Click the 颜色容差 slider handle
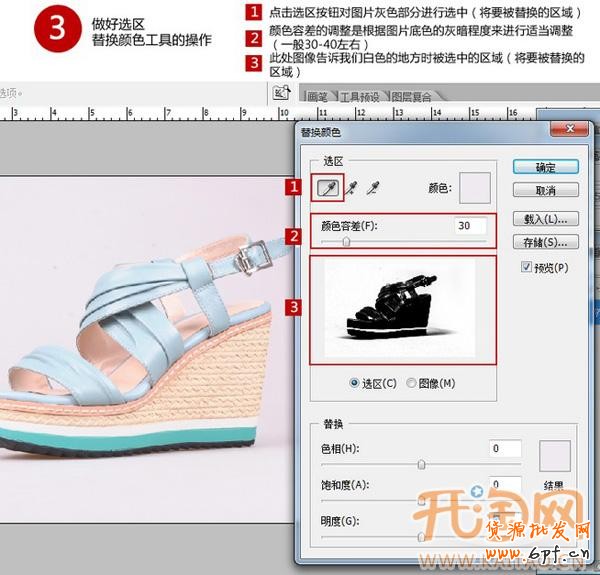This screenshot has height=575, width=600. click(x=347, y=242)
